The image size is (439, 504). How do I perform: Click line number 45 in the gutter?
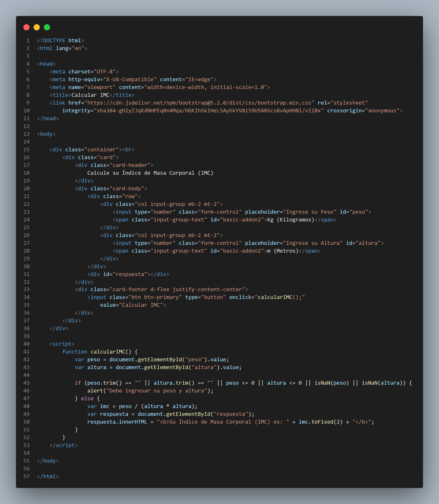[x=26, y=383]
